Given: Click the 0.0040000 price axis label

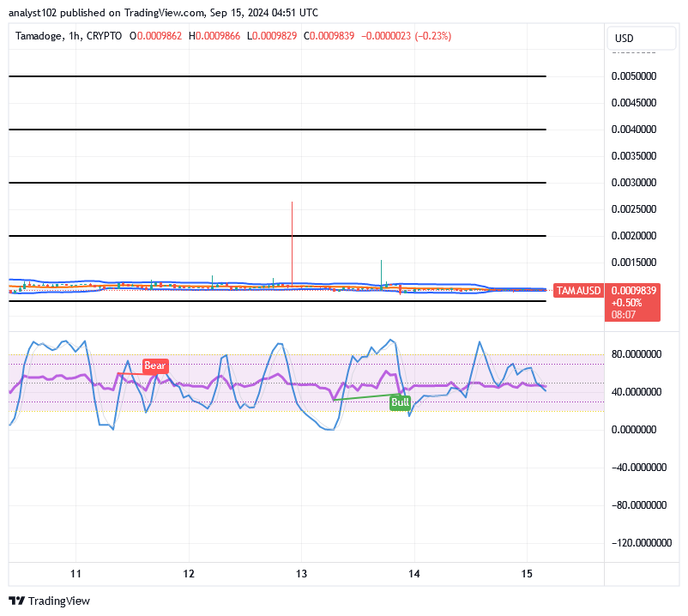Looking at the screenshot, I should 634,130.
